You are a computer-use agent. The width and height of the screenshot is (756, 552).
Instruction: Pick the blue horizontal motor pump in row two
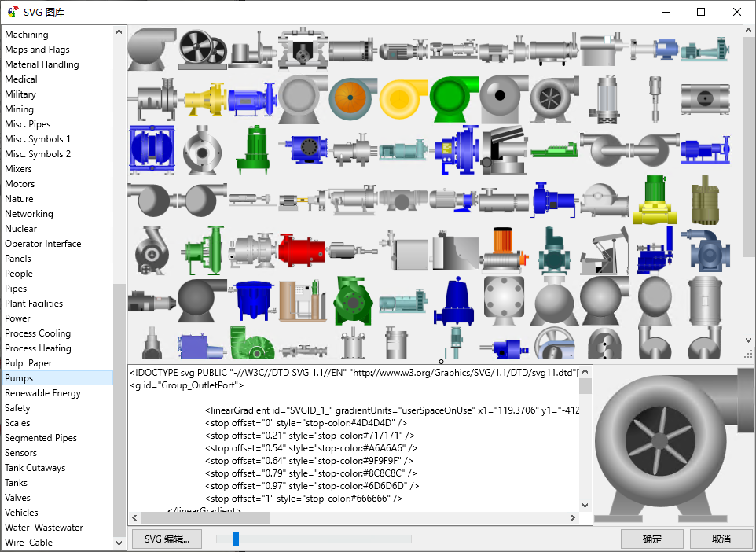pos(252,99)
